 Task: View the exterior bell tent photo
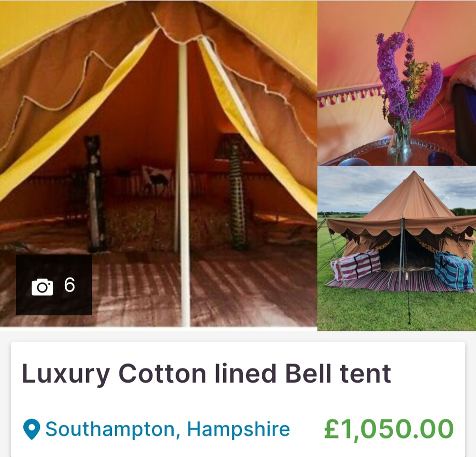(x=397, y=248)
